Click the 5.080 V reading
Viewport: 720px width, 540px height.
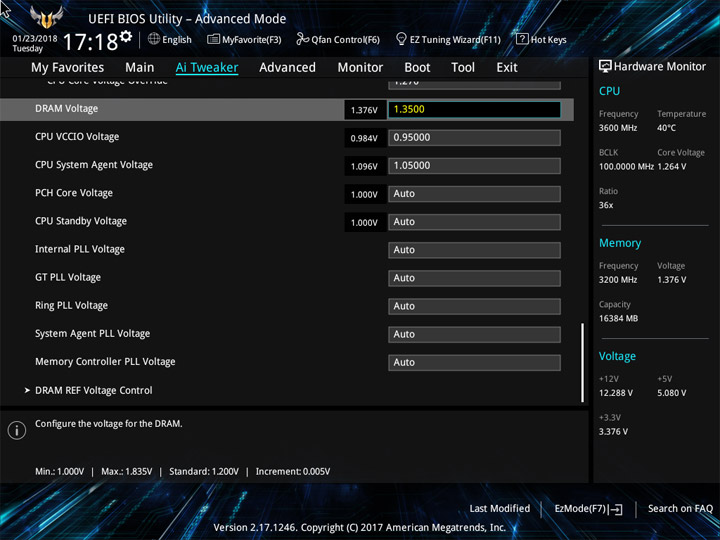point(672,393)
